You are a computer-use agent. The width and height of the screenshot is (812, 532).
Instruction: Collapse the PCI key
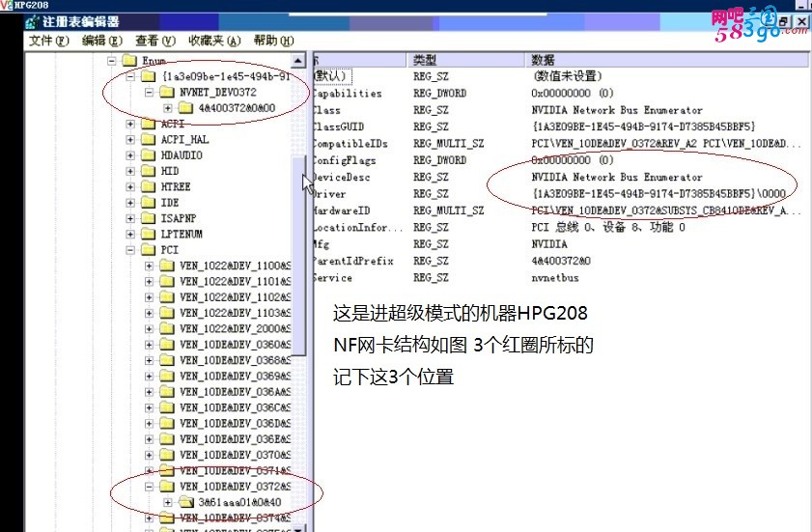point(130,250)
